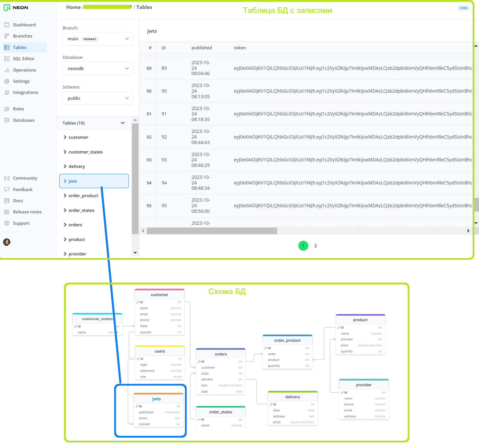This screenshot has height=448, width=479.
Task: Select Databases in the sidebar menu
Action: [x=24, y=120]
